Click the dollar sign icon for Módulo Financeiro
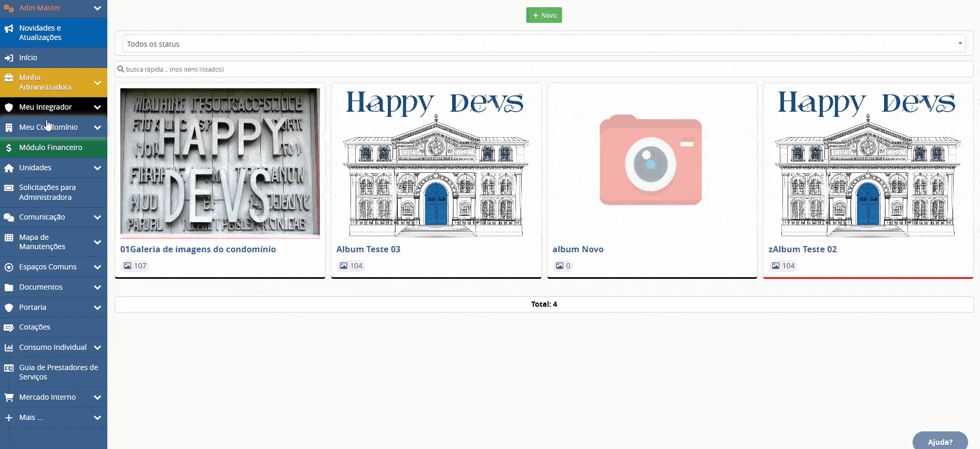This screenshot has height=449, width=980. [9, 148]
